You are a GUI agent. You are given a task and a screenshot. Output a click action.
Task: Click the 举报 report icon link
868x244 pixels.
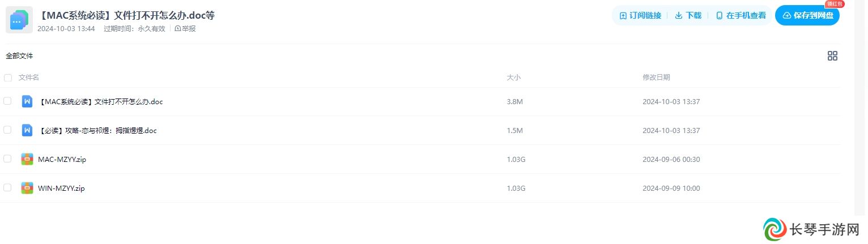coord(185,28)
